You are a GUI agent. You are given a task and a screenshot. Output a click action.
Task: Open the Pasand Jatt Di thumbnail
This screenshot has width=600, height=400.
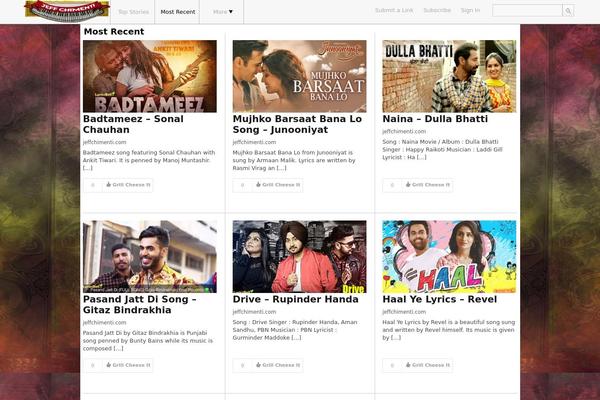point(150,256)
